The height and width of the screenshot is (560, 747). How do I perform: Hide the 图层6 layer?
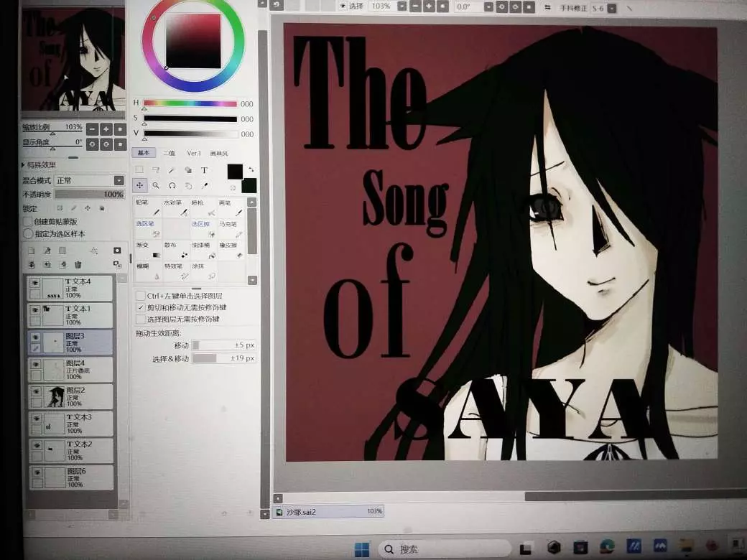tap(37, 472)
